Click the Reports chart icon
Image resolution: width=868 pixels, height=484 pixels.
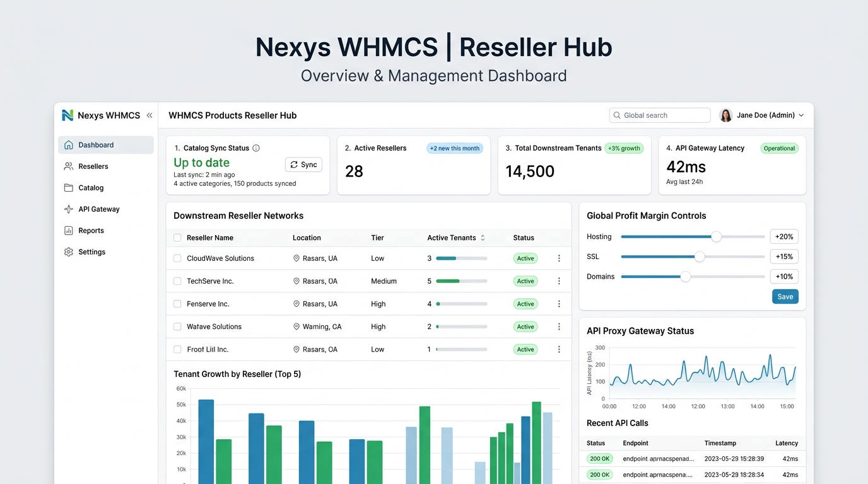(69, 231)
